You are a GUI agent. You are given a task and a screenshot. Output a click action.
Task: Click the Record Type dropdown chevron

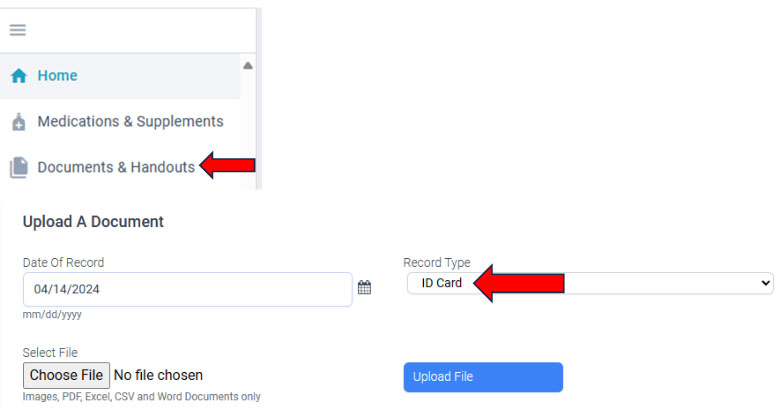pos(766,284)
